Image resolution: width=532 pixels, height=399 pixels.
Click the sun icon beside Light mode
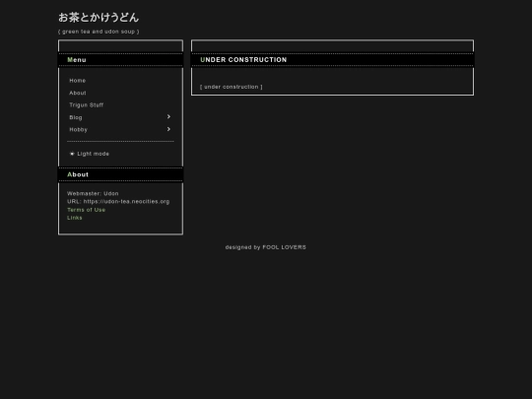click(72, 154)
